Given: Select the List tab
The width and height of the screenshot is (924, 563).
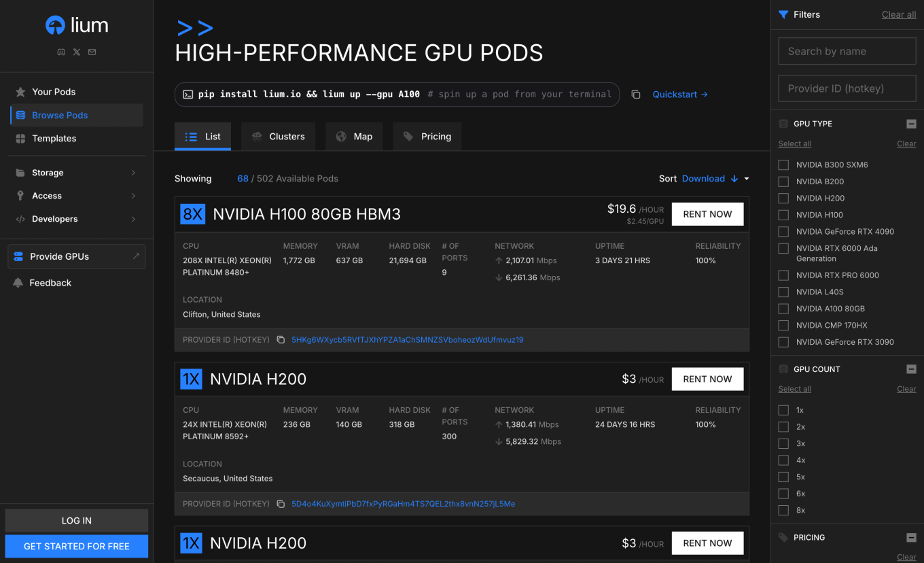Looking at the screenshot, I should (202, 137).
